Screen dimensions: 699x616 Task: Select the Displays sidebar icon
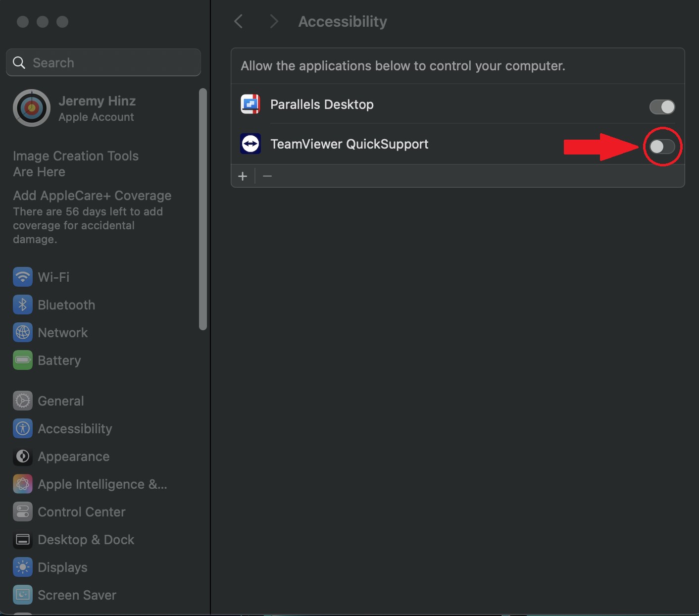coord(23,567)
